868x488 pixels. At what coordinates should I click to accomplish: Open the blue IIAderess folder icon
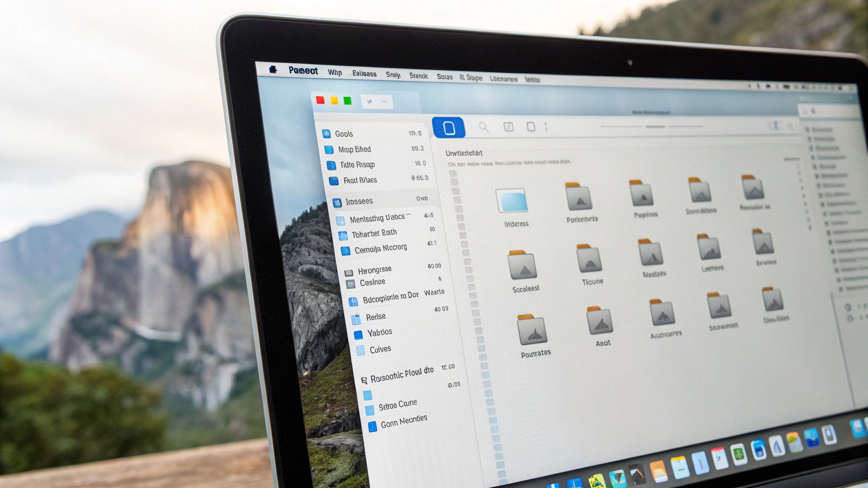tap(512, 201)
